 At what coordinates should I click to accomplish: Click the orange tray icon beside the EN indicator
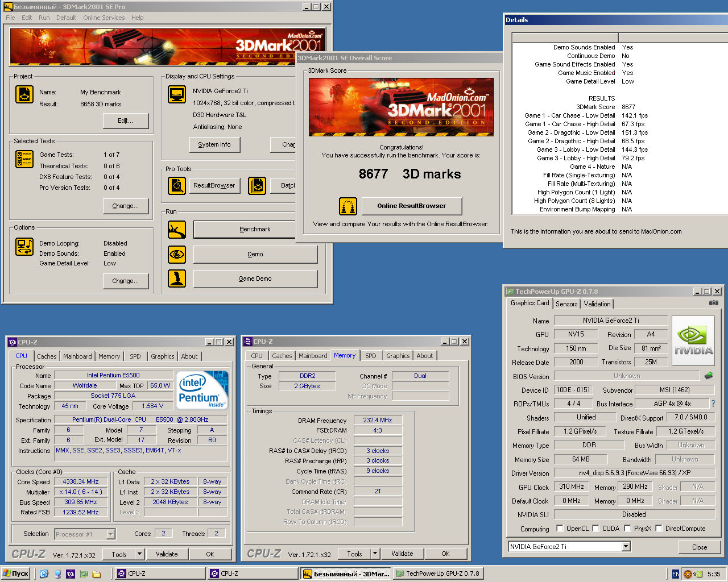(x=688, y=574)
